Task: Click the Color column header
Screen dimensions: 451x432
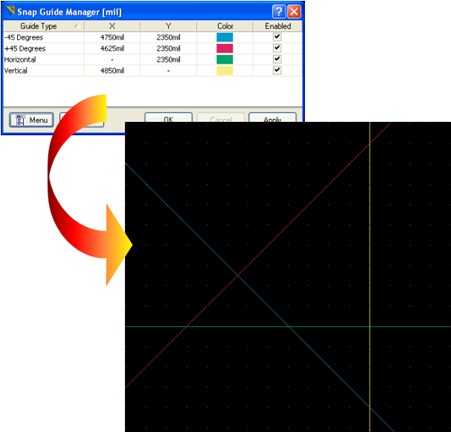Action: click(x=225, y=26)
